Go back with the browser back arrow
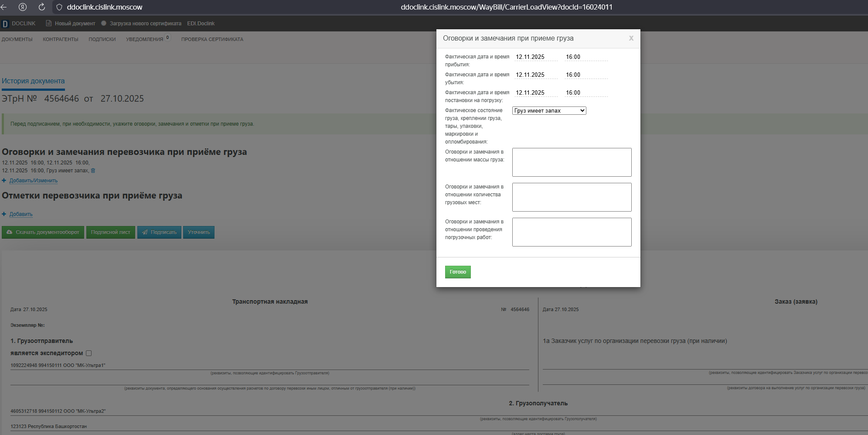The height and width of the screenshot is (435, 868). tap(4, 7)
